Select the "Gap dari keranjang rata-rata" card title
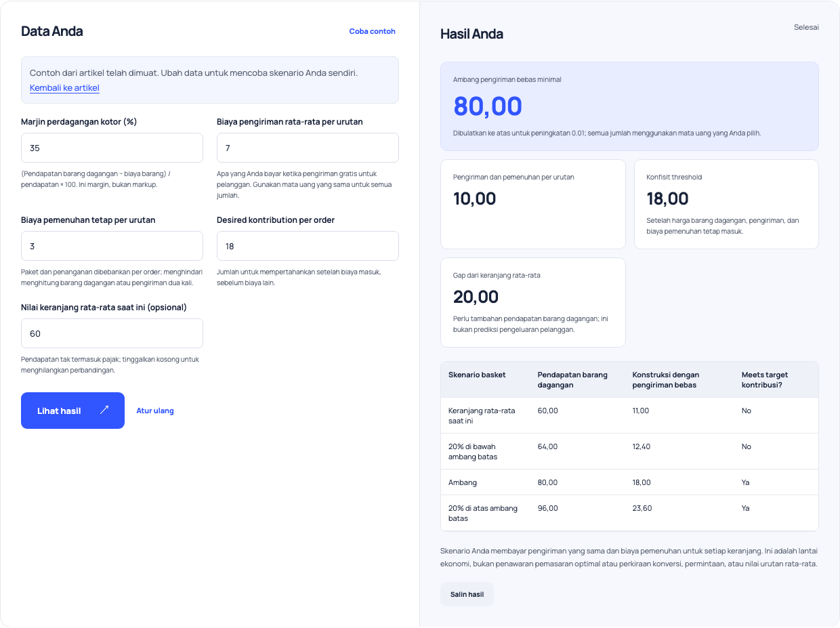 pyautogui.click(x=497, y=275)
